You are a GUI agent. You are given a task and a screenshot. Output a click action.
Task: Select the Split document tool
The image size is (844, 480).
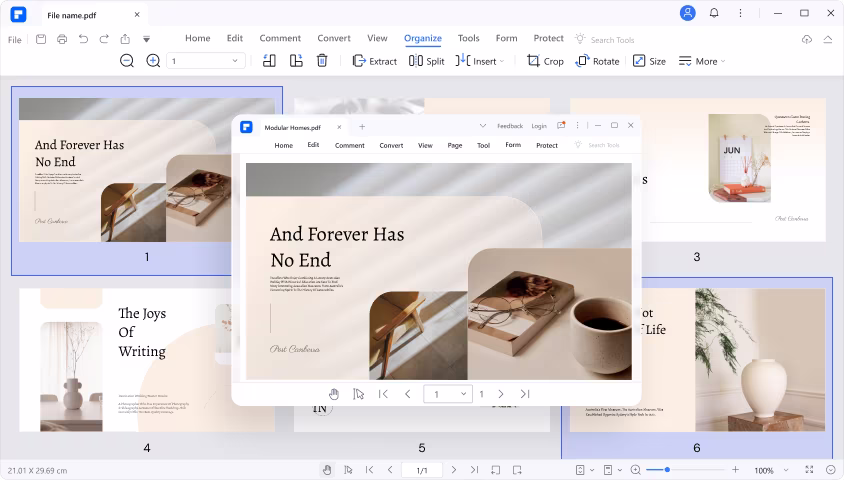426,61
